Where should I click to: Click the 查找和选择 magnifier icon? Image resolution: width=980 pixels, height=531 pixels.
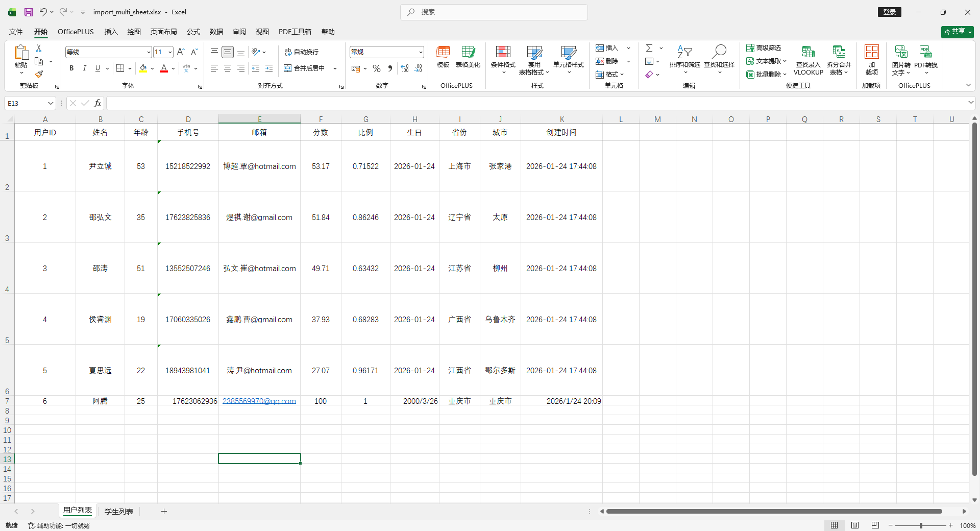(x=719, y=53)
